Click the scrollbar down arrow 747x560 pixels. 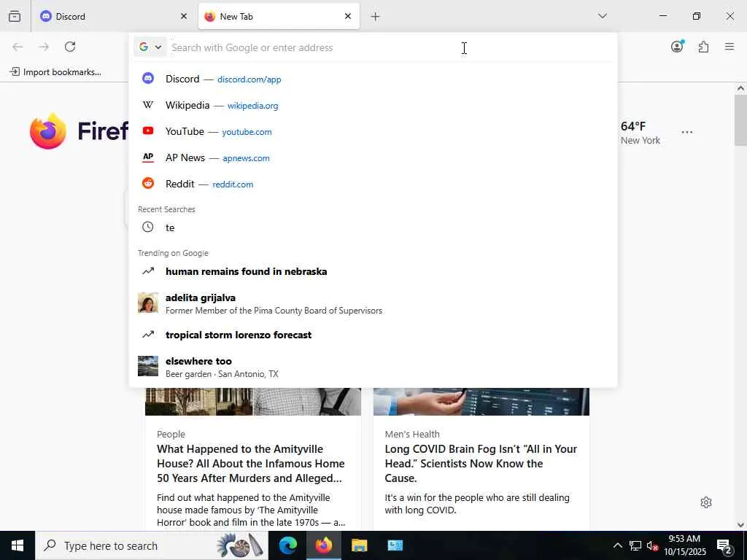pyautogui.click(x=740, y=525)
